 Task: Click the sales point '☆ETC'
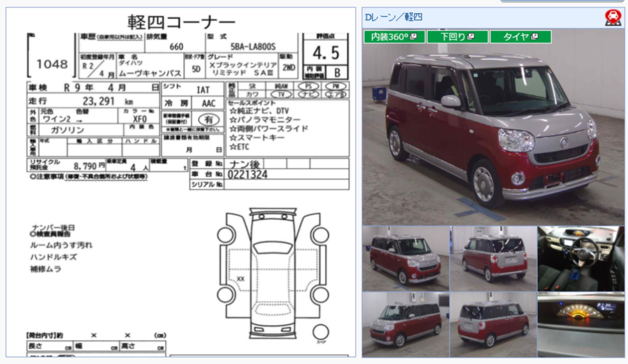(x=239, y=147)
